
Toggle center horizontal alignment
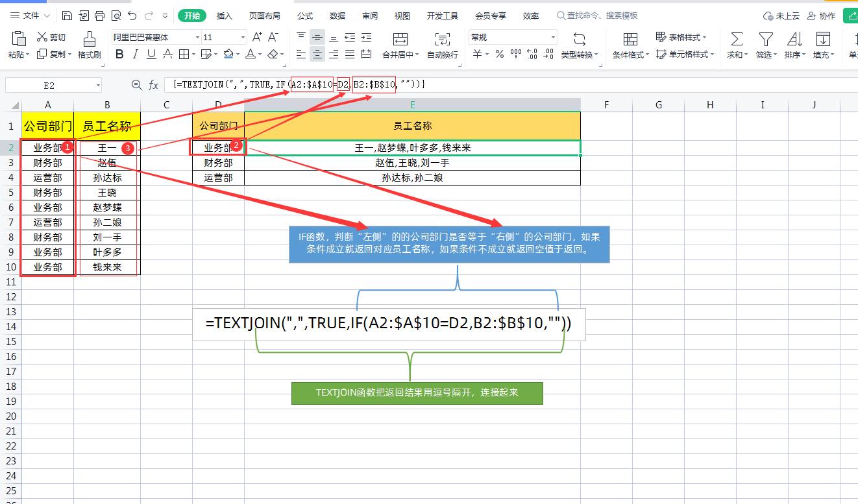pyautogui.click(x=317, y=54)
